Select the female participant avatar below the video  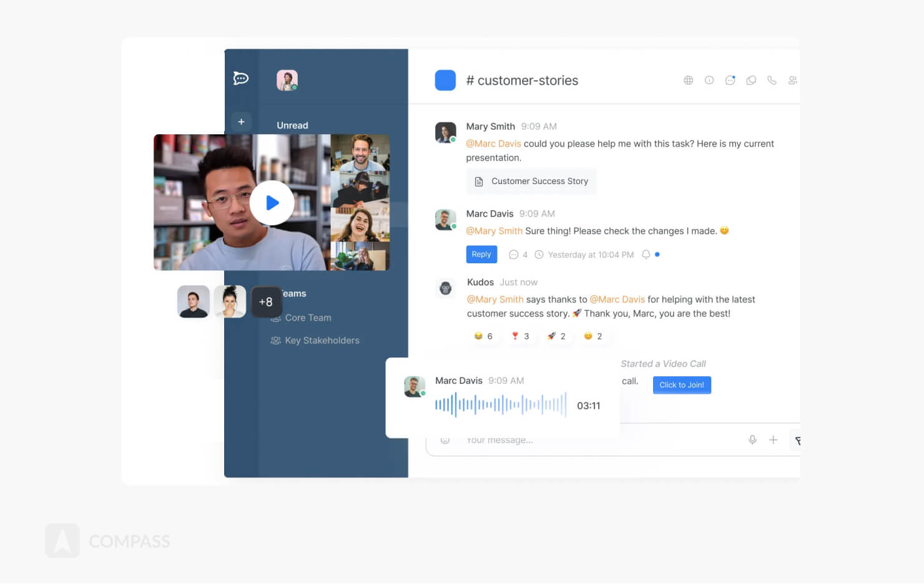point(230,302)
